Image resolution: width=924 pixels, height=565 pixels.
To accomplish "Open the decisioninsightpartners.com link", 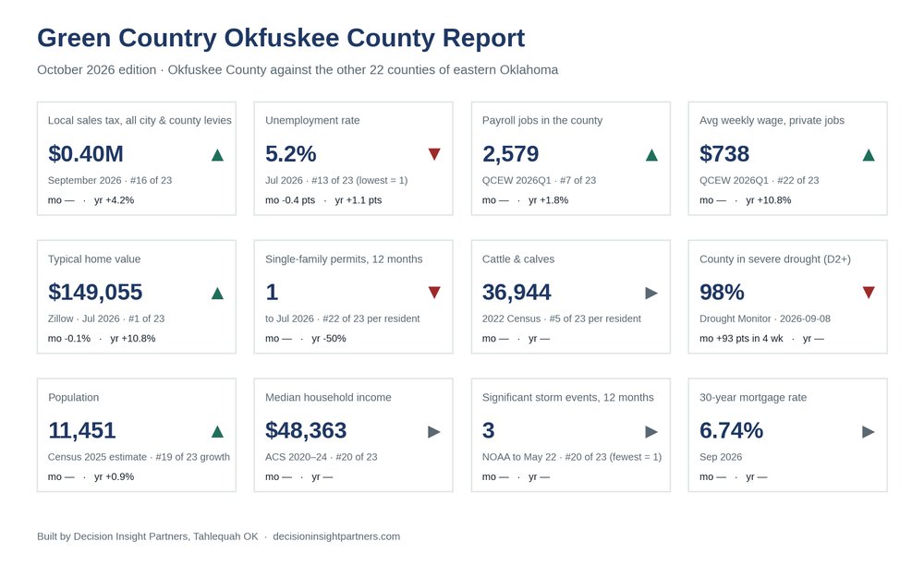I will coord(336,536).
